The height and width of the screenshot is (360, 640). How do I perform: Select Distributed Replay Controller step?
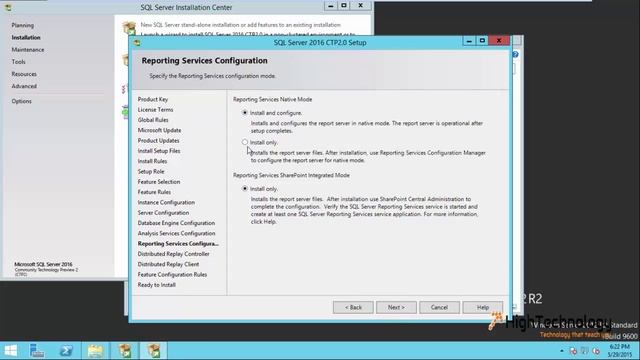point(173,254)
